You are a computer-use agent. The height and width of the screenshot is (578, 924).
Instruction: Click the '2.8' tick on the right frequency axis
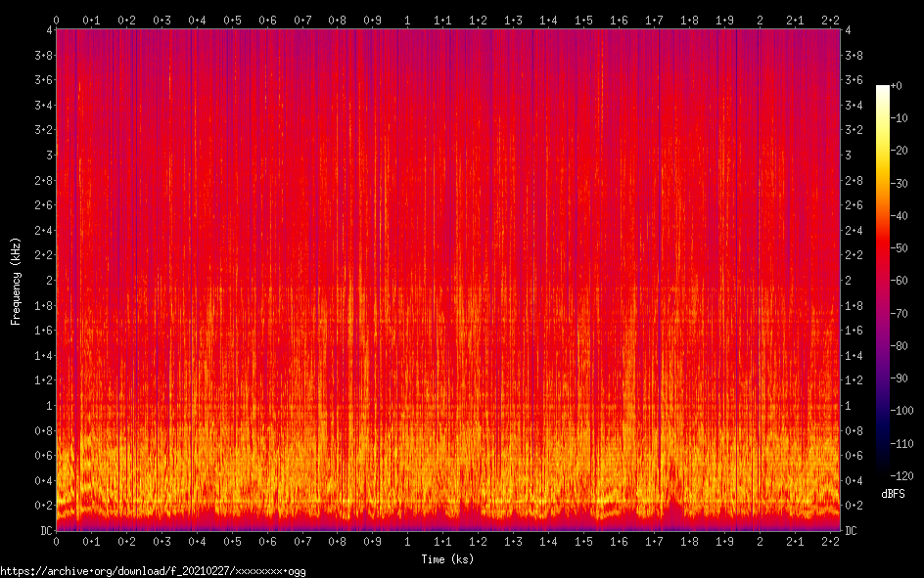[x=854, y=180]
